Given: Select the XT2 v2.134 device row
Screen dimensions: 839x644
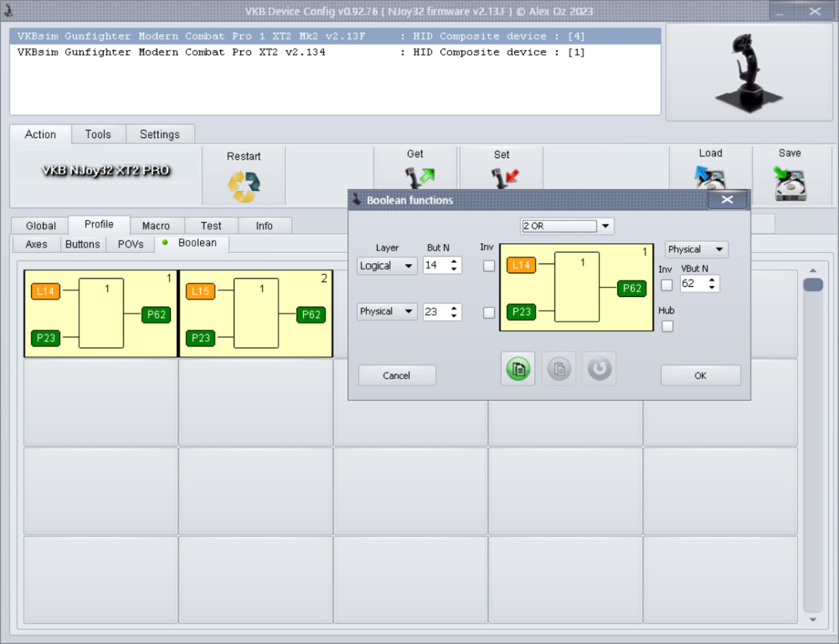Looking at the screenshot, I should [x=335, y=52].
